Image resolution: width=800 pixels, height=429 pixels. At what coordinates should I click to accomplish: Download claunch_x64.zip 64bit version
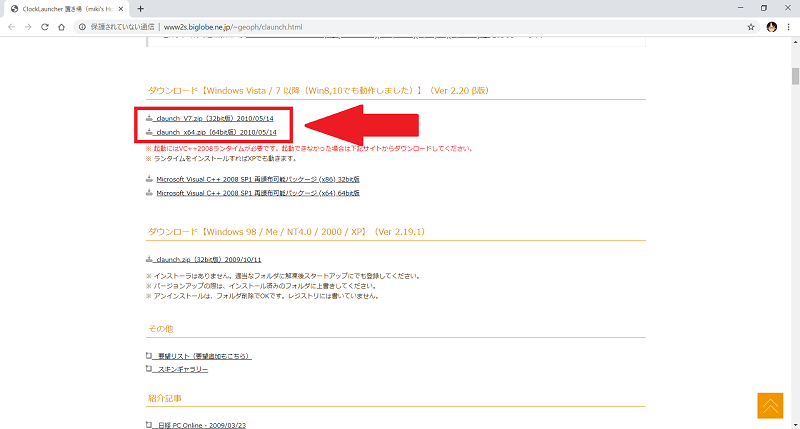tap(216, 132)
